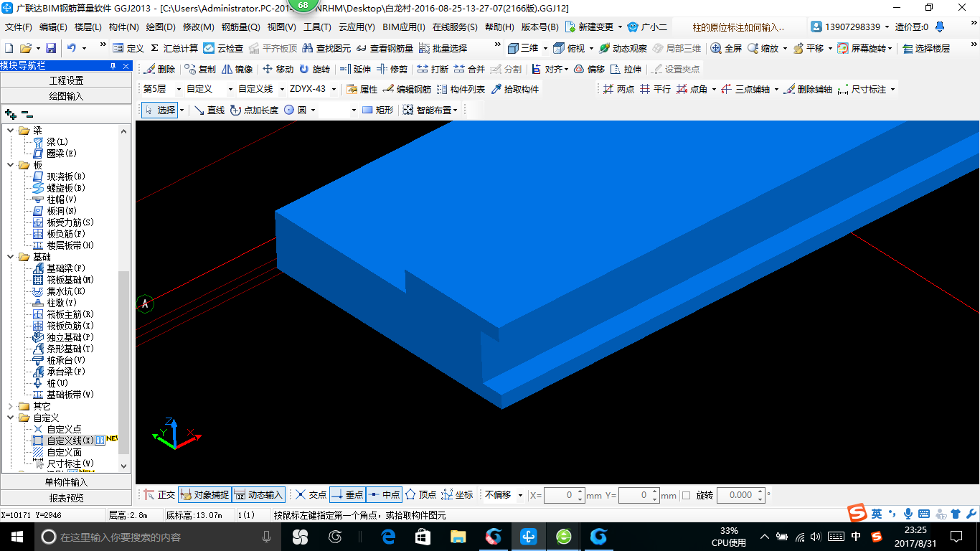The height and width of the screenshot is (551, 980).
Task: Activate the 移动 (move) tool
Action: pyautogui.click(x=278, y=70)
